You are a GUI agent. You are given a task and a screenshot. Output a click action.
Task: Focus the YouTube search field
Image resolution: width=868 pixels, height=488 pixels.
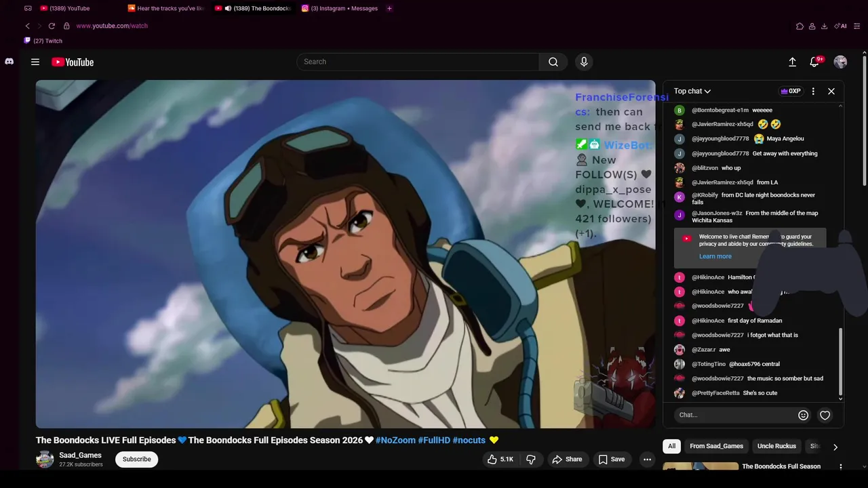(x=418, y=62)
